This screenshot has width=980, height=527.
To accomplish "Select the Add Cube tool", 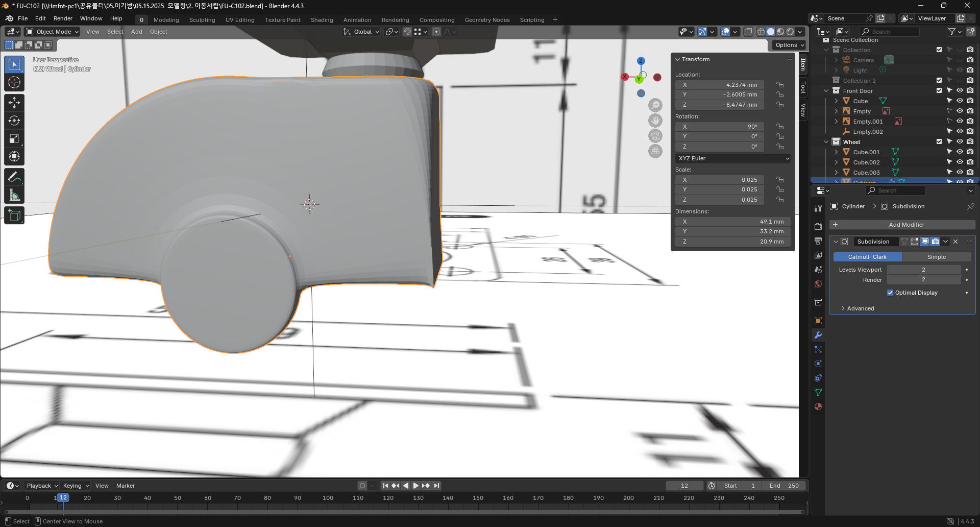I will [x=14, y=215].
